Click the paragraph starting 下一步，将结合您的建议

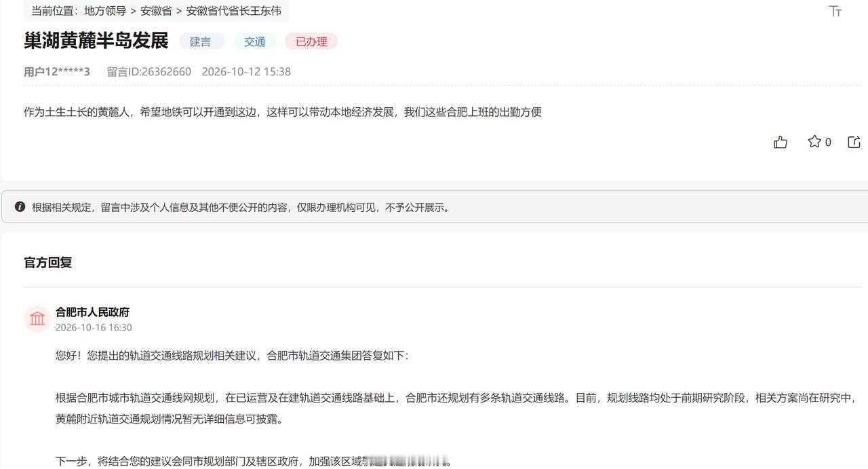(x=254, y=462)
